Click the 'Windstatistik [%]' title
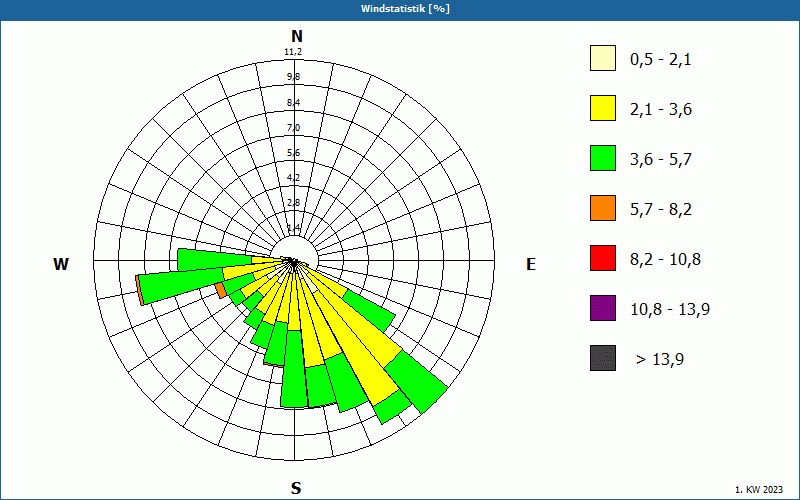The image size is (800, 500). point(405,9)
